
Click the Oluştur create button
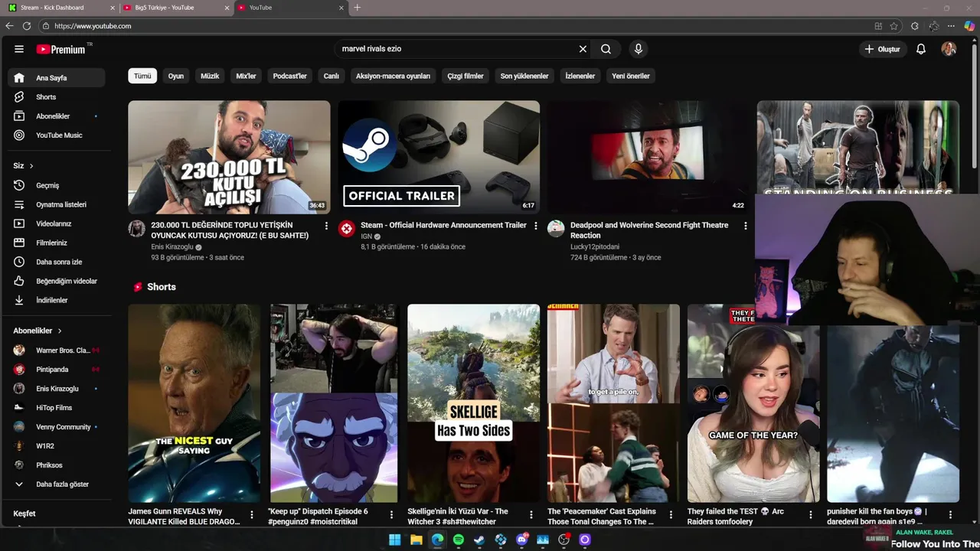coord(882,49)
